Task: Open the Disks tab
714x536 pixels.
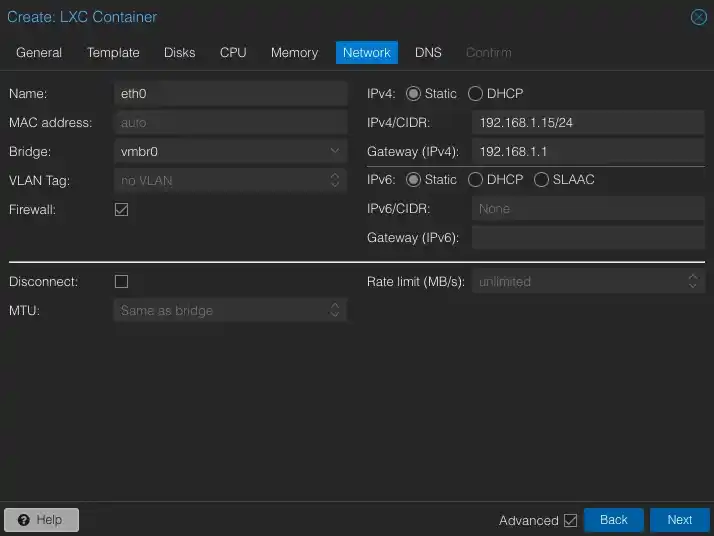Action: coord(179,53)
